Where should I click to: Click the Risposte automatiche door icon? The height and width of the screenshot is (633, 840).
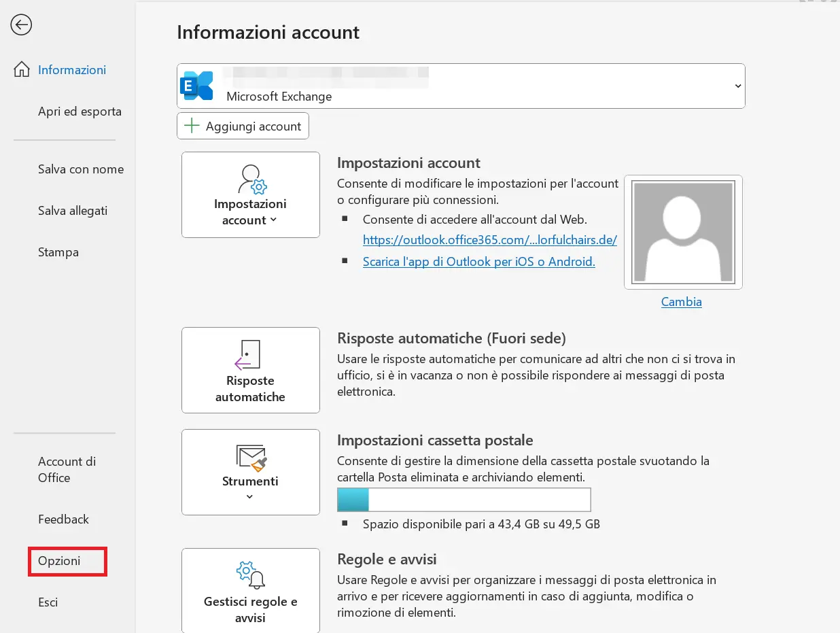[x=248, y=355]
